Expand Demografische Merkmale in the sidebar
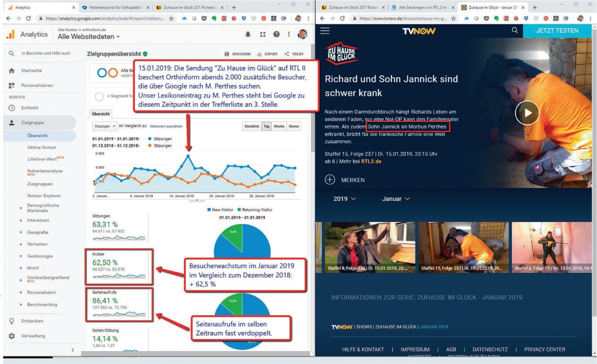Viewport: 597px width, 364px height. (x=43, y=208)
